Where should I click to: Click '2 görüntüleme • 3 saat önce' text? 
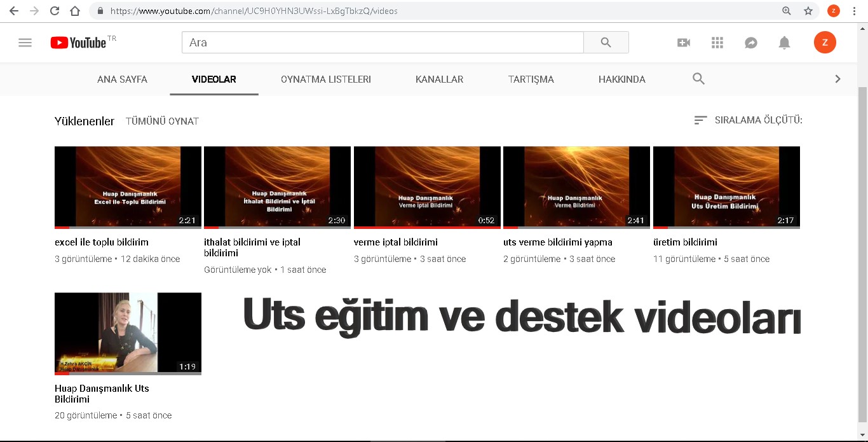pyautogui.click(x=559, y=259)
